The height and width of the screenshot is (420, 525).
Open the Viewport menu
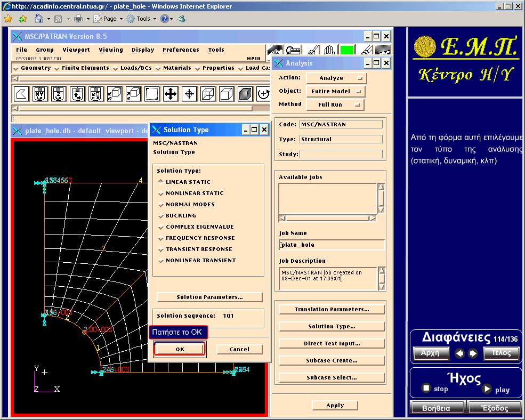[76, 50]
